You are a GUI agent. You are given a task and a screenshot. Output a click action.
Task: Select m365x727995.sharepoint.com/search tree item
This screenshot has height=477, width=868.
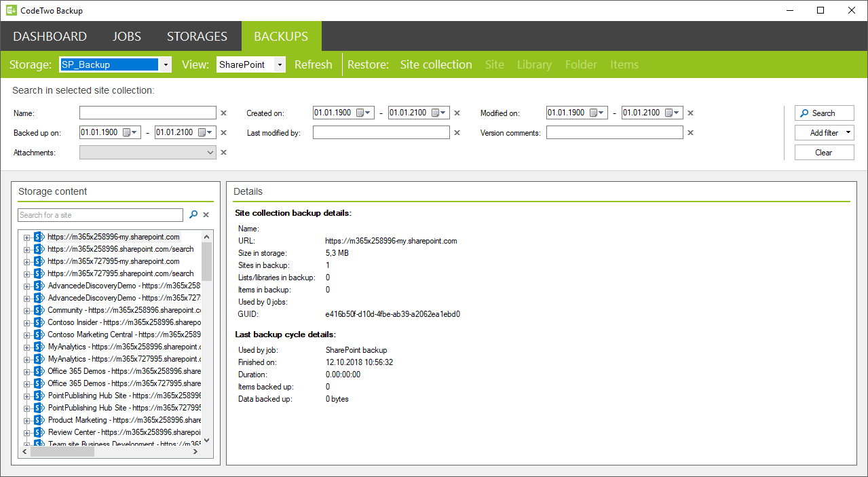point(121,273)
